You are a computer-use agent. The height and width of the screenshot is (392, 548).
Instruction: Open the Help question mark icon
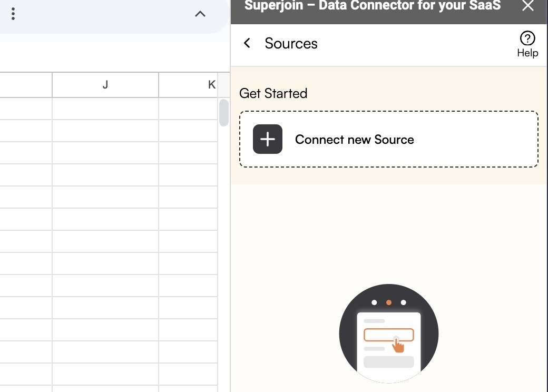click(527, 38)
